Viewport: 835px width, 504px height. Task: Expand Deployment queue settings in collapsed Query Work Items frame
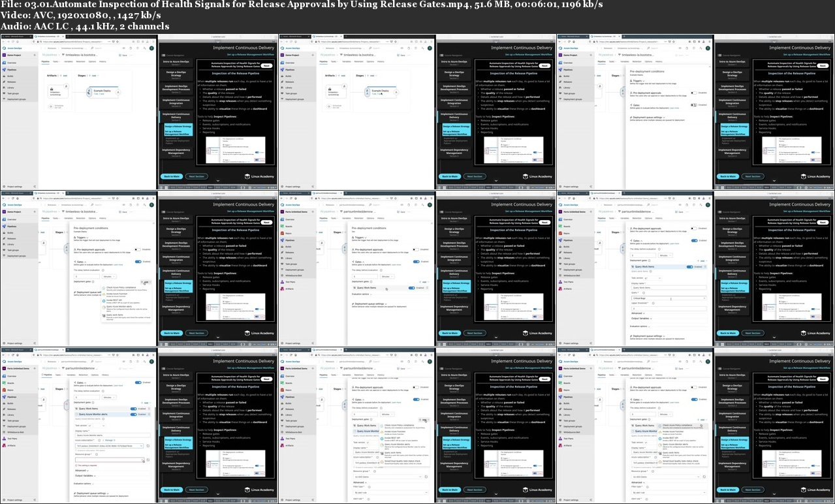(x=370, y=304)
